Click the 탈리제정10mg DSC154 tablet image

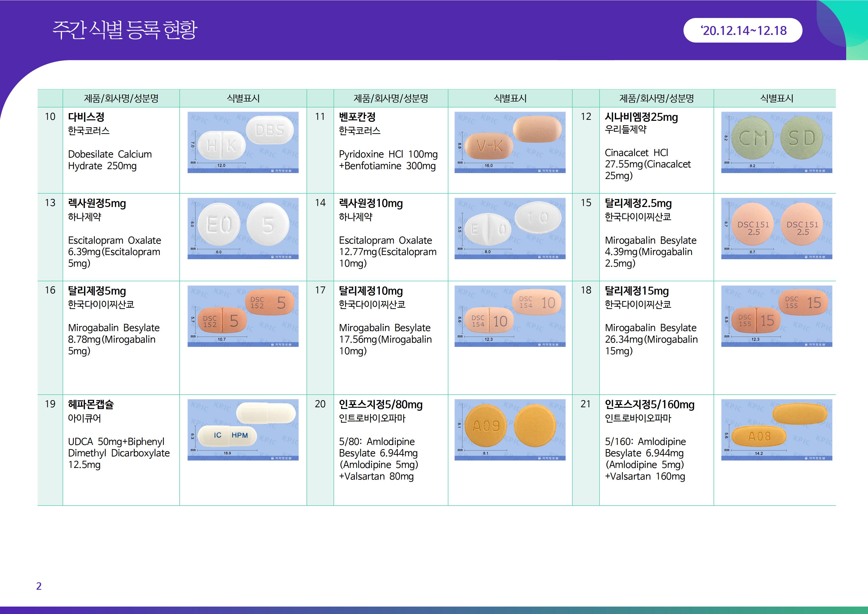[x=510, y=316]
